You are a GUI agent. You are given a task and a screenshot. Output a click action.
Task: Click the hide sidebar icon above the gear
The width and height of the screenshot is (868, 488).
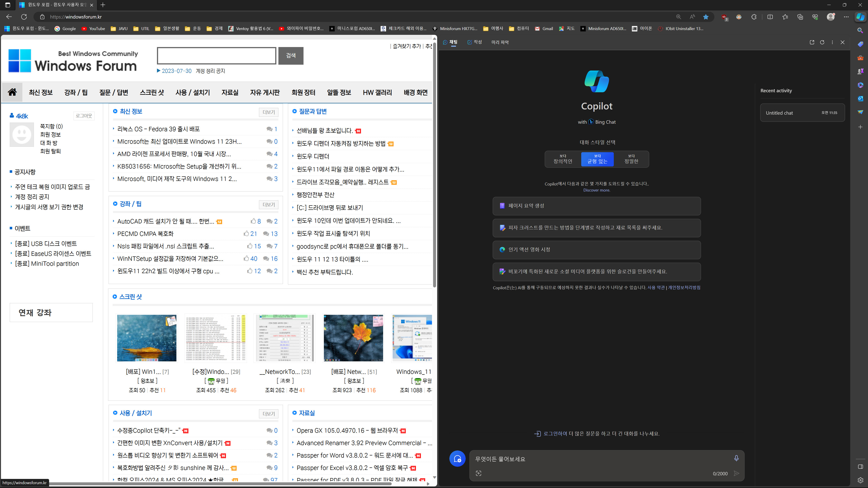point(860,467)
